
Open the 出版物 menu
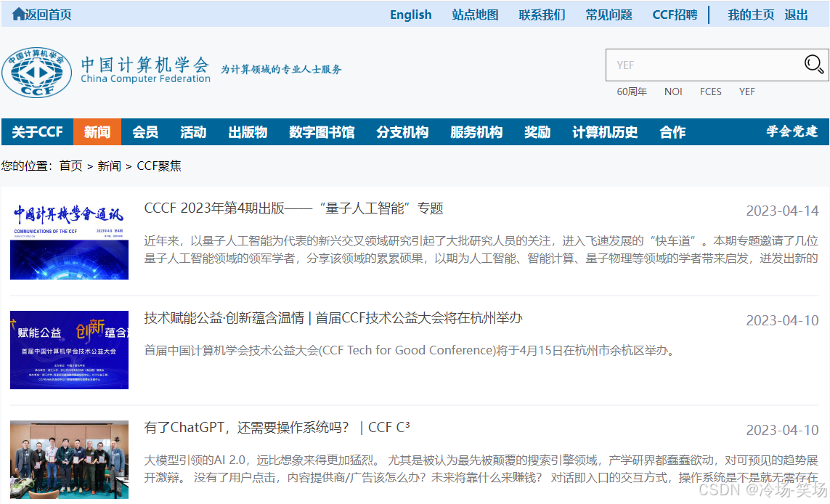click(x=248, y=132)
